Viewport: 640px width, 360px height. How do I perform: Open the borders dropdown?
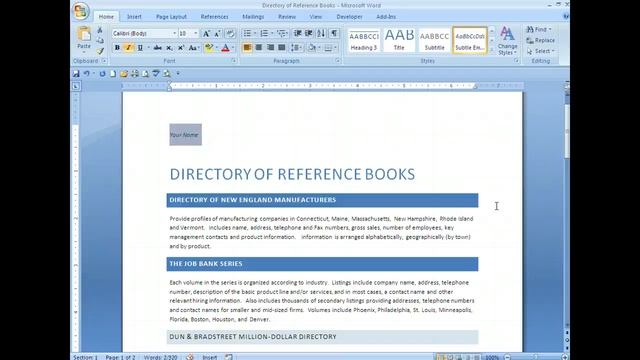point(336,48)
